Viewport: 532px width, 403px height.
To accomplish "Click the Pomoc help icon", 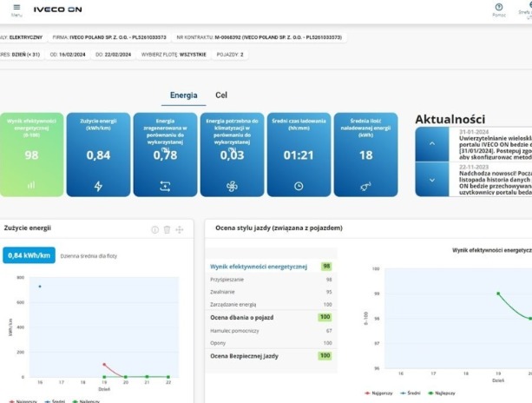I will 498,8.
